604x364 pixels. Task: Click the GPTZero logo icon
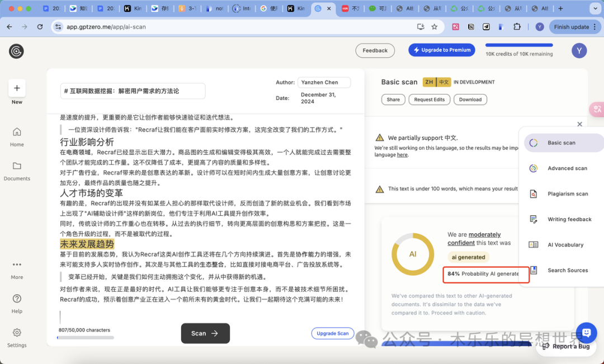pyautogui.click(x=16, y=51)
